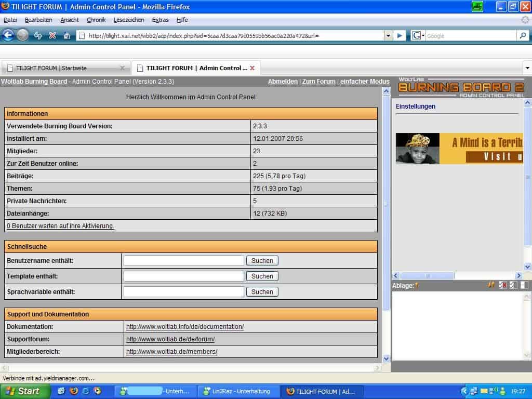Click scroll up arrow of main content scrollbar
532x399 pixels.
[x=386, y=91]
